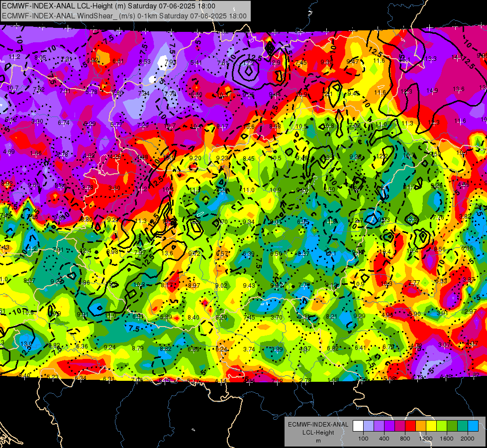
Task: Click the wind shear value 2.97
Action: click(x=471, y=311)
